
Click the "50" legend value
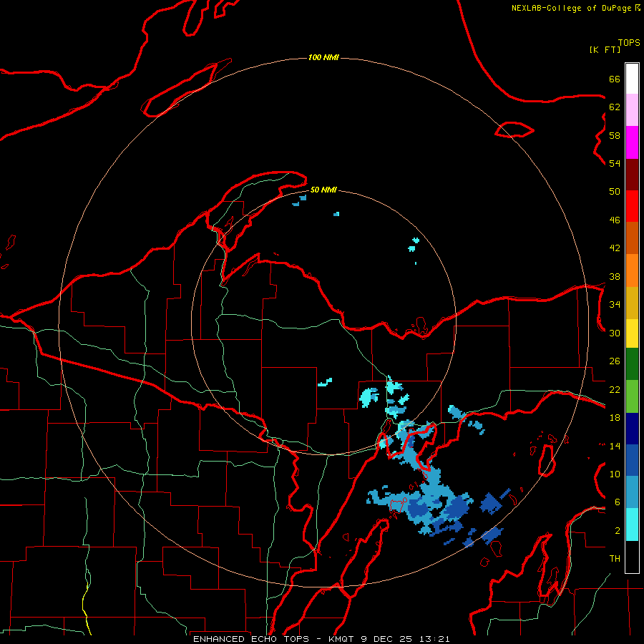615,192
